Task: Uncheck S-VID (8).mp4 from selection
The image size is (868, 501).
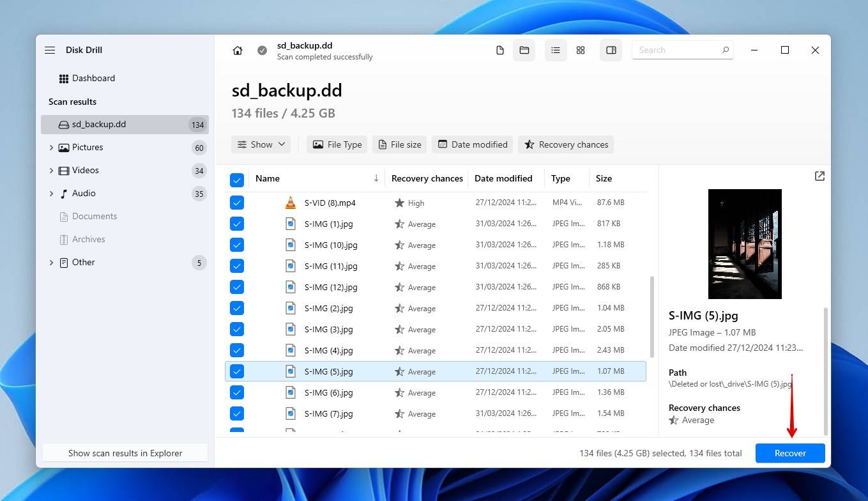Action: pyautogui.click(x=237, y=203)
